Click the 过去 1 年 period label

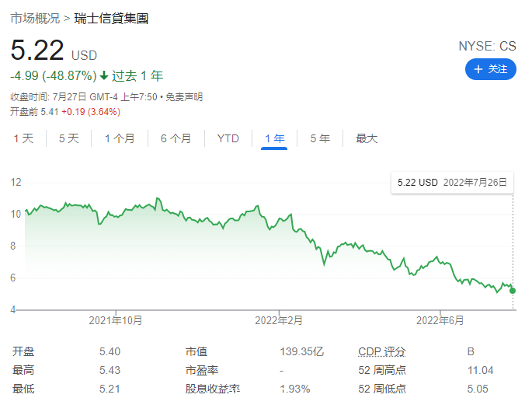[x=137, y=75]
